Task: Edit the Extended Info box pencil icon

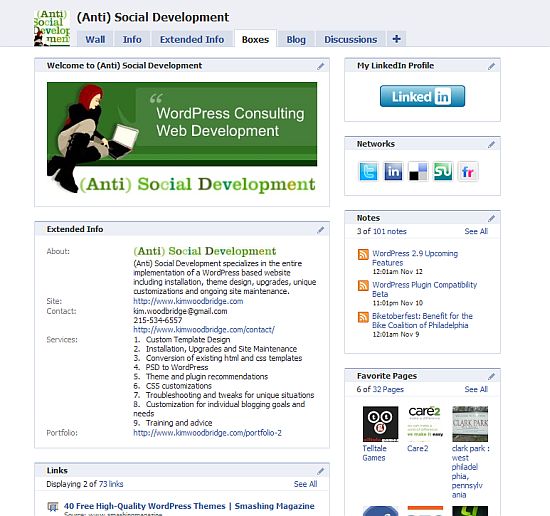Action: [320, 230]
